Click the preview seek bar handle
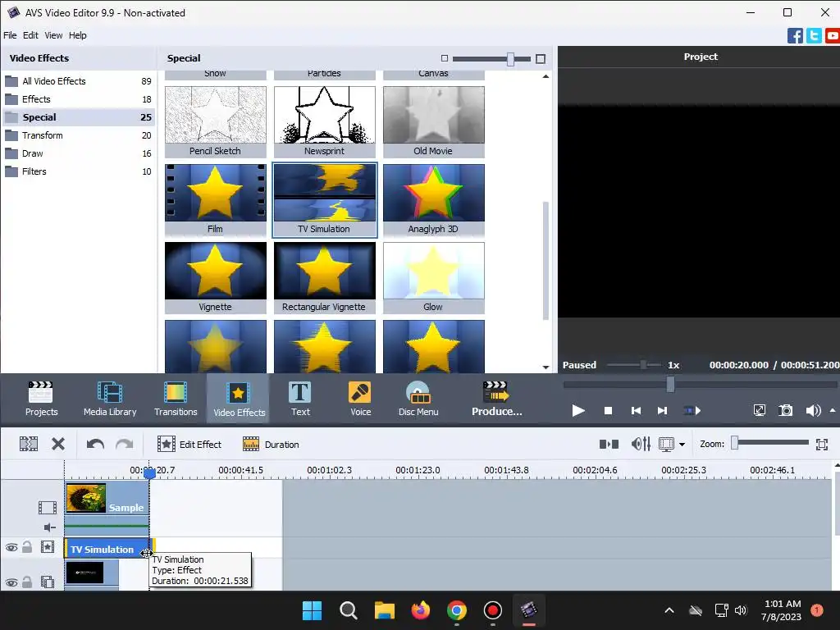 (670, 384)
